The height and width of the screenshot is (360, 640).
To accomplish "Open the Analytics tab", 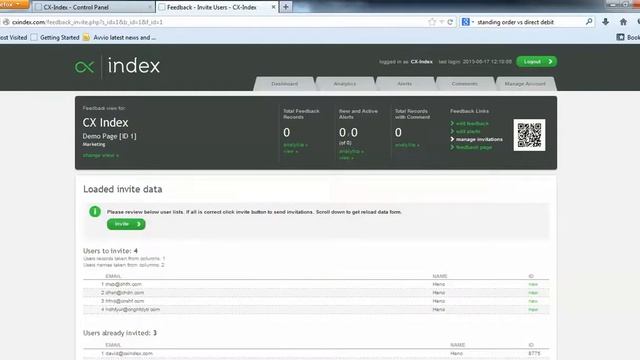I will pos(344,84).
